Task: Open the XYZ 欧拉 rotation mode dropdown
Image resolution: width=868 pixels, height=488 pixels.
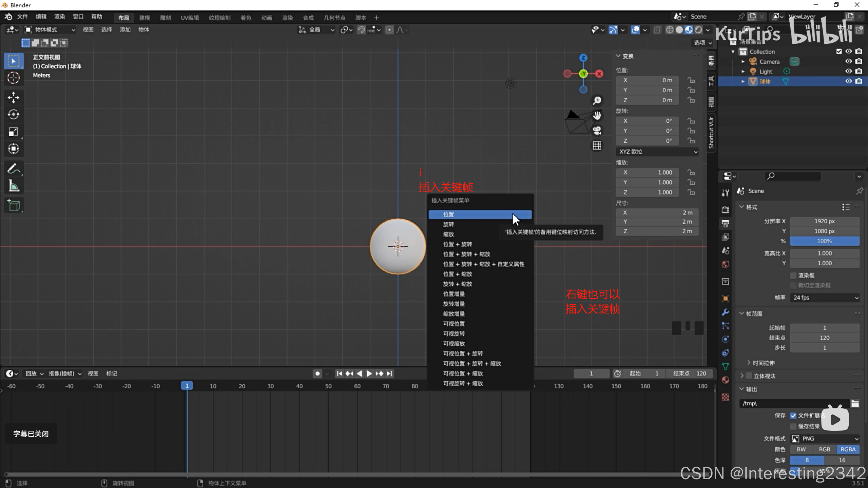Action: pos(657,151)
